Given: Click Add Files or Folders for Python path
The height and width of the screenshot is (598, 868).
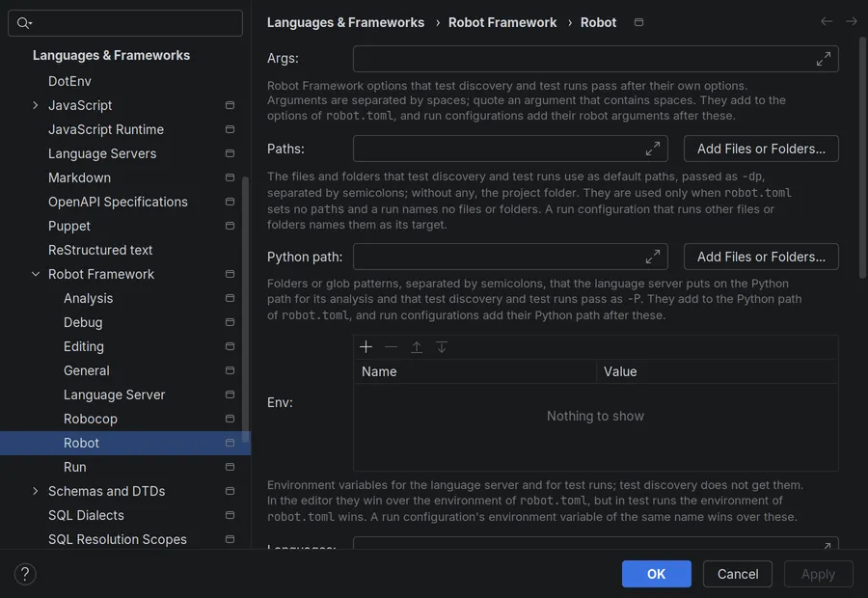Looking at the screenshot, I should coord(761,257).
